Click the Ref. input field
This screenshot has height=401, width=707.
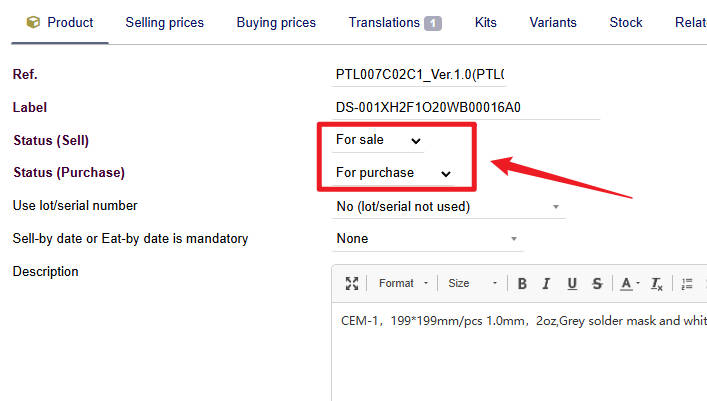click(x=420, y=75)
